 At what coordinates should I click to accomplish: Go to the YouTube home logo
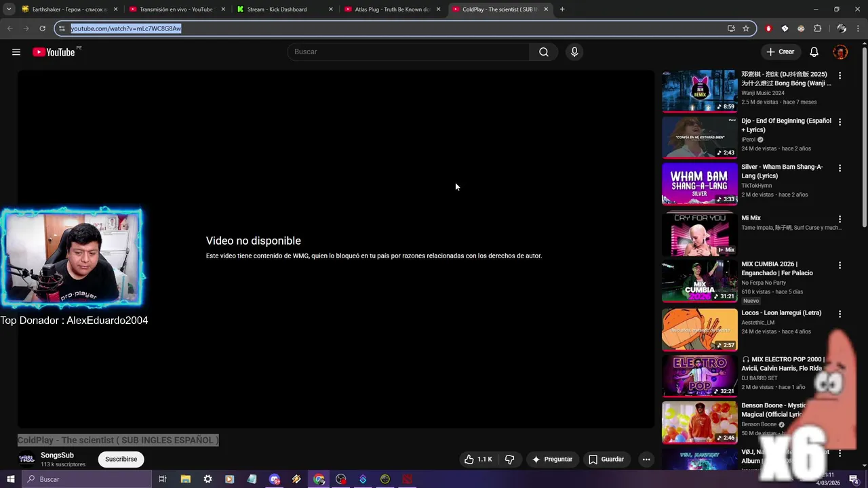point(54,52)
